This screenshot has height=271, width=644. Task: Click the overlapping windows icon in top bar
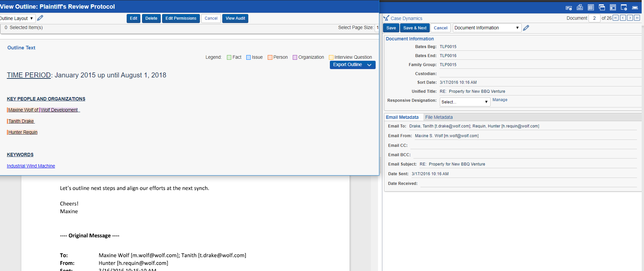pos(602,8)
